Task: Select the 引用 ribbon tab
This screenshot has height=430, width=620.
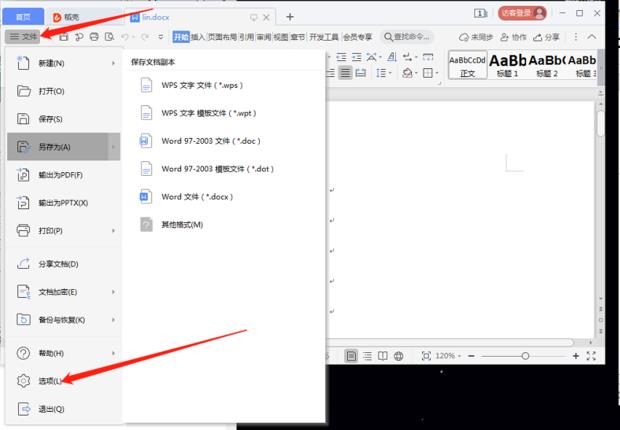Action: click(246, 37)
